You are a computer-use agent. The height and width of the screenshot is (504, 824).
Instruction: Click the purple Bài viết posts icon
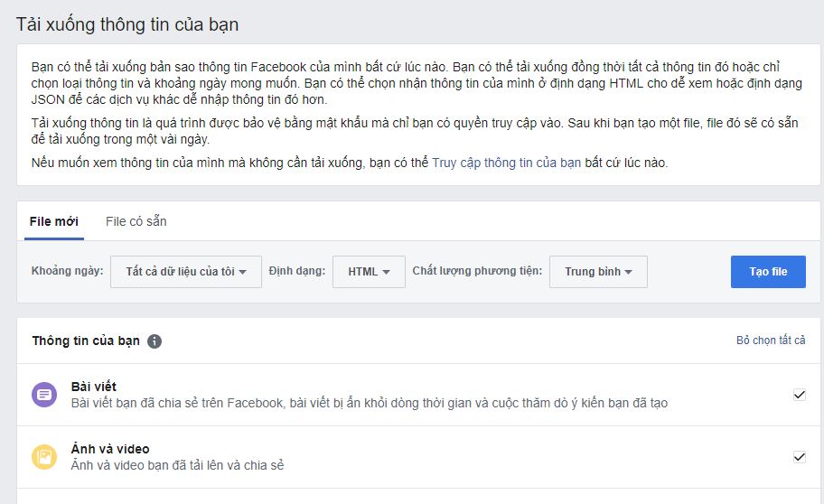point(44,395)
